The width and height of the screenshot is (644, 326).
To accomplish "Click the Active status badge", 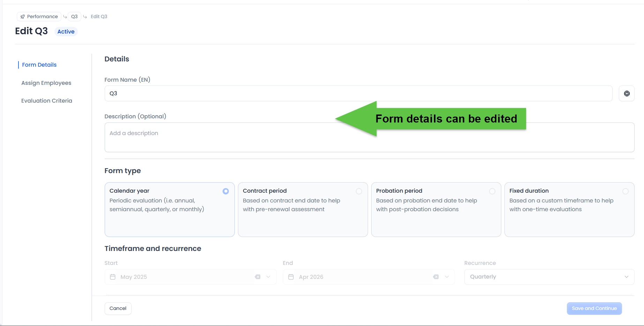I will pos(66,31).
